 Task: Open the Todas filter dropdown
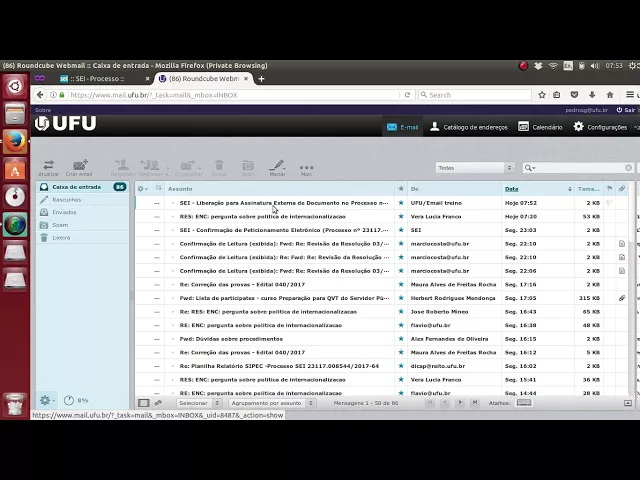point(475,168)
